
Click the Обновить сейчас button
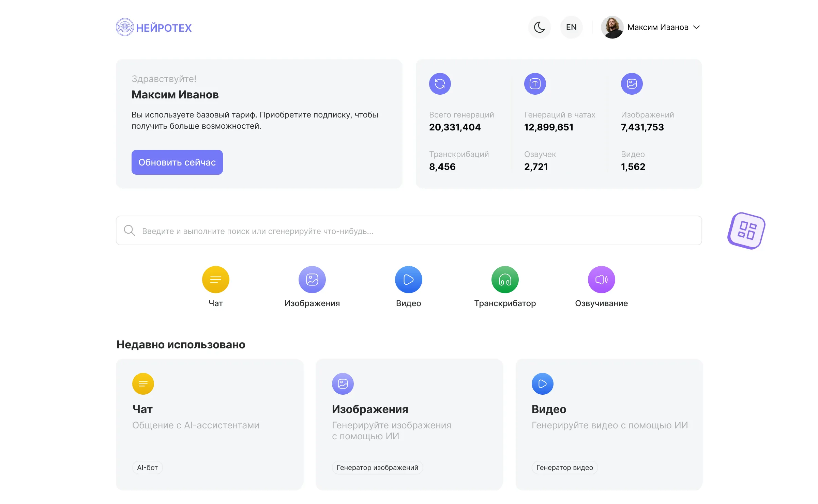[177, 162]
